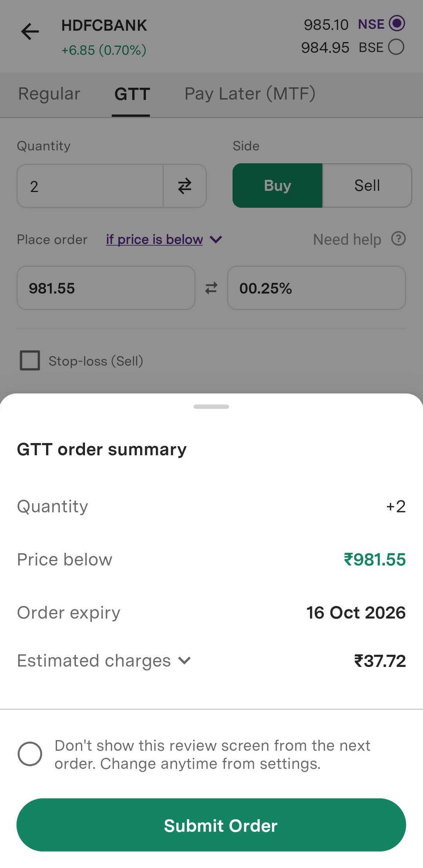Tap the back arrow icon

click(x=30, y=32)
